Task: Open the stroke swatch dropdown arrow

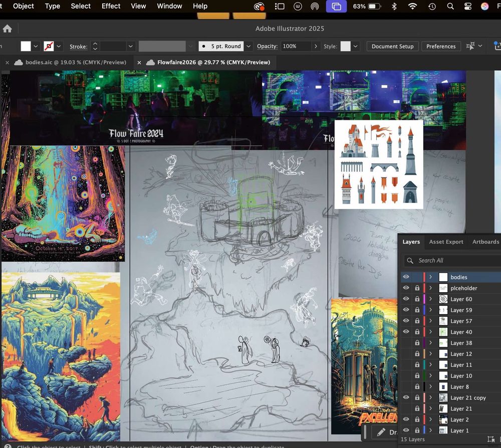Action: coord(59,46)
